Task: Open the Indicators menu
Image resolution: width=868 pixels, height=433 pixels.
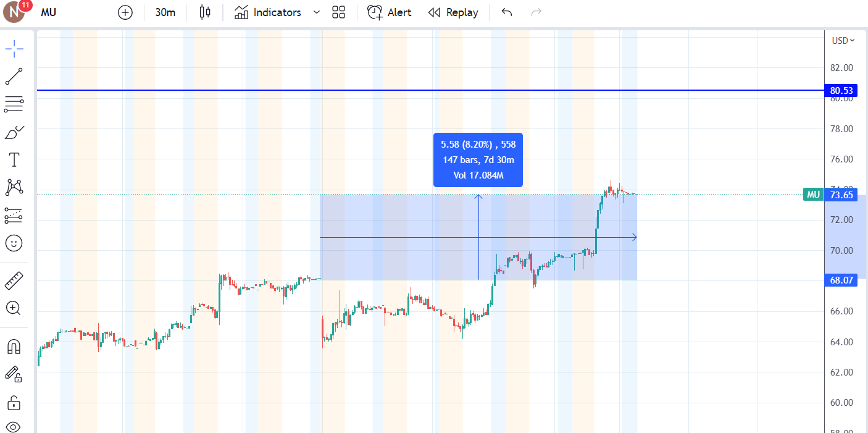Action: click(269, 12)
